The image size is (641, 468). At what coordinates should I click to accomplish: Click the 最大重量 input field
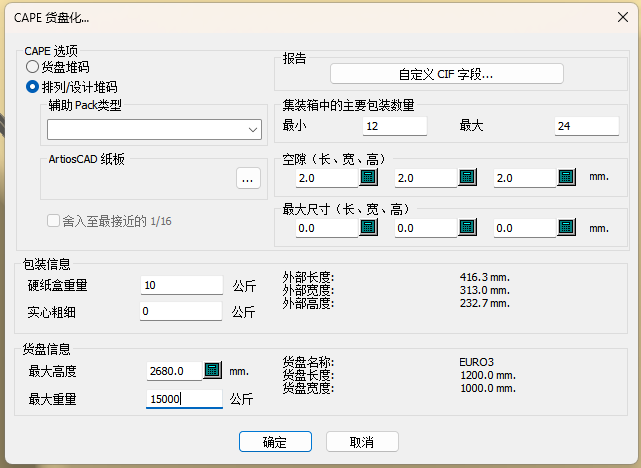(183, 400)
